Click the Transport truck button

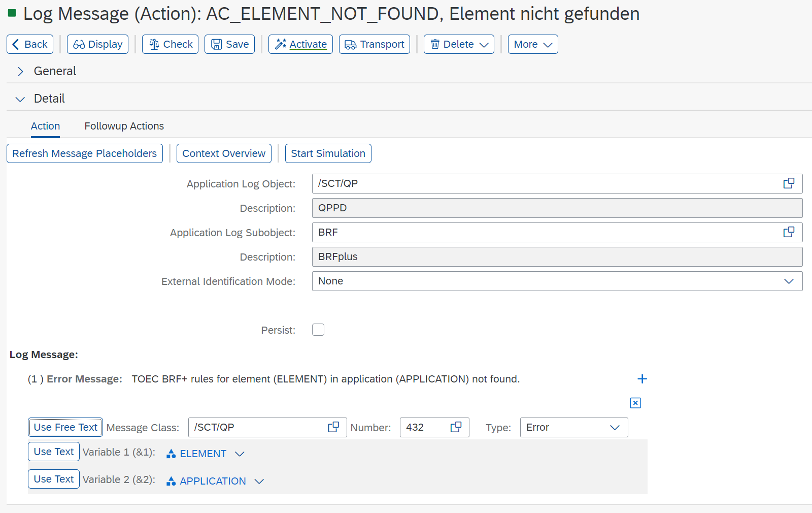[x=374, y=44]
